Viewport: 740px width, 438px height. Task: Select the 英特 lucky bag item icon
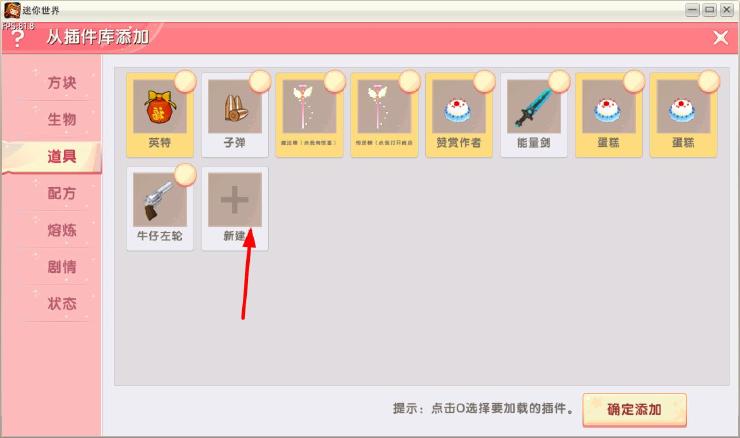(160, 106)
